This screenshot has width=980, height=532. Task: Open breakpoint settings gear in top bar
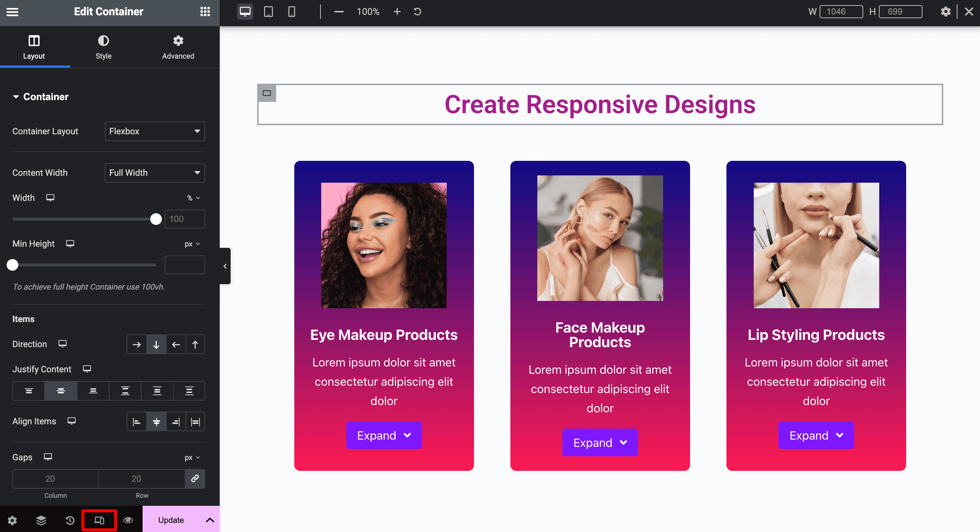click(x=945, y=12)
